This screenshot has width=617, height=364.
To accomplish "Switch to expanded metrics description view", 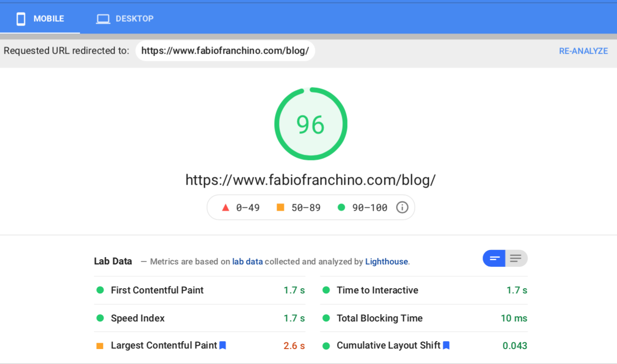I will click(516, 259).
